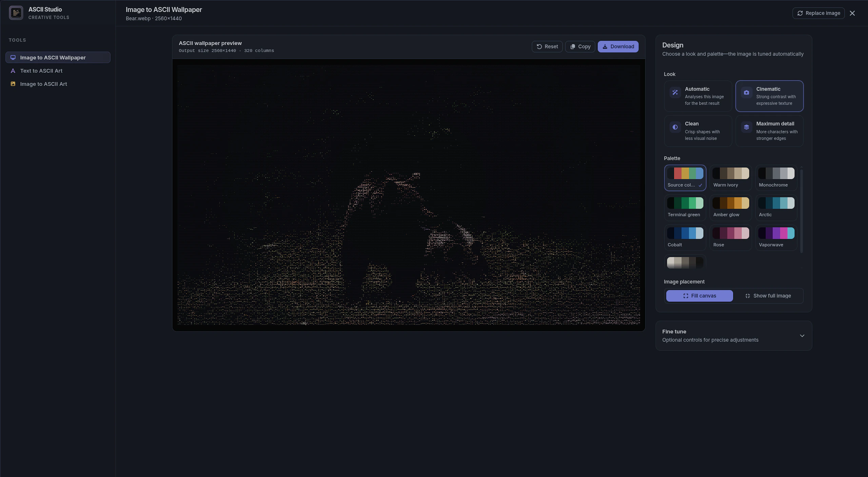The image size is (868, 477).
Task: Click the Output size 2560×1440 · 320 columns text
Action: [x=226, y=51]
